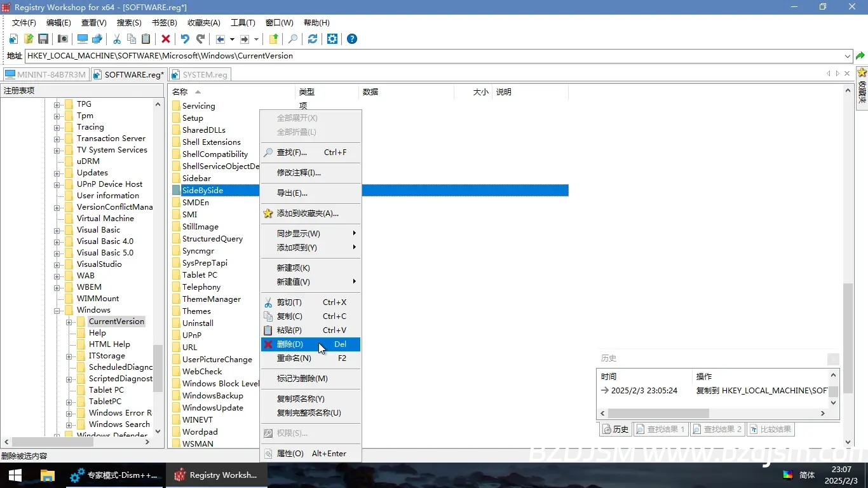The image size is (868, 488).
Task: Navigate back with the left arrow icon
Action: coord(220,39)
